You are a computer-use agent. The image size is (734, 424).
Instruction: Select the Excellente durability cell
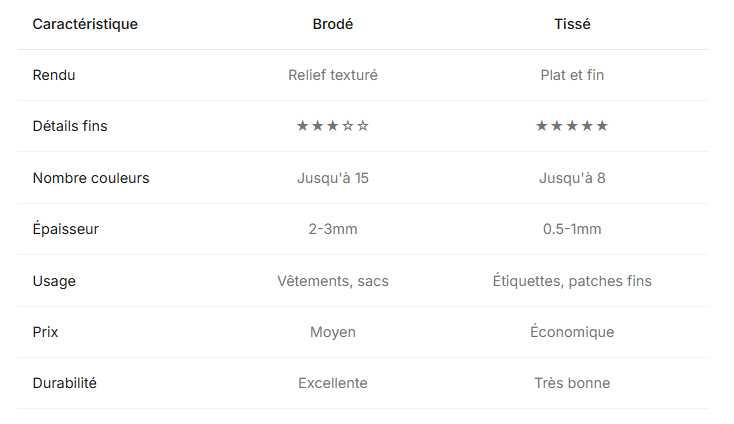[333, 383]
